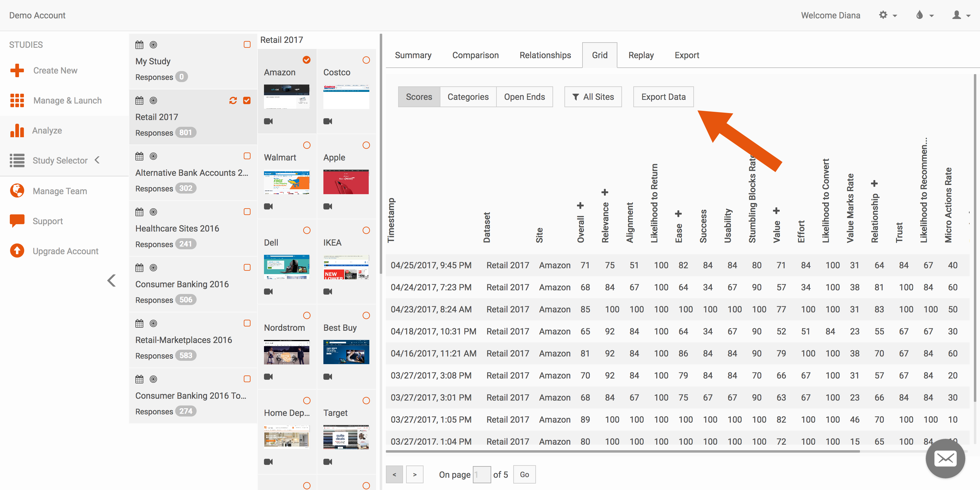Click the calendar icon on My Study
This screenshot has height=490, width=980.
tap(139, 45)
